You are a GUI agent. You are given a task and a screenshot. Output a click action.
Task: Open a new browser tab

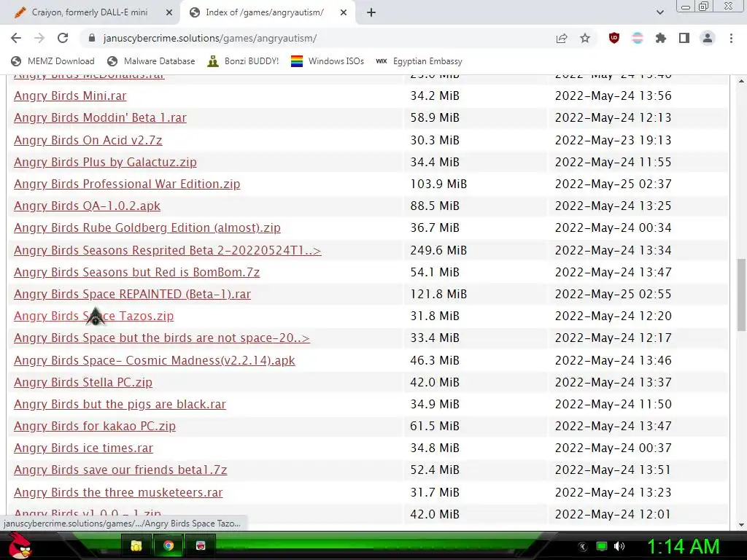[x=371, y=13]
